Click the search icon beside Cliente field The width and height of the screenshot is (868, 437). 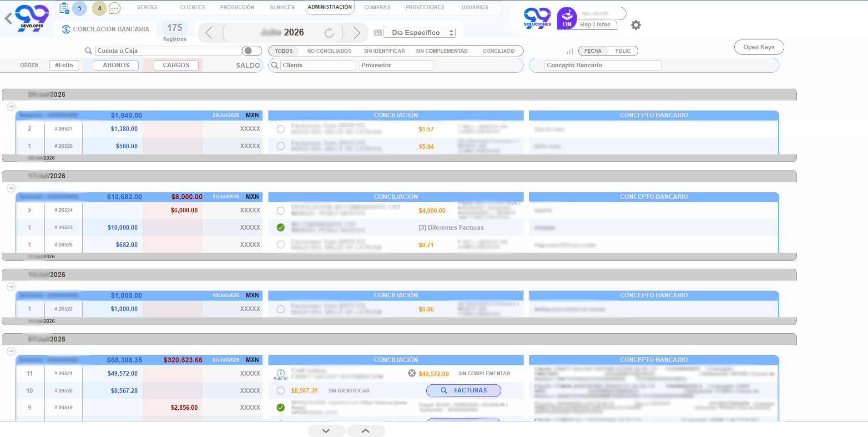(274, 65)
